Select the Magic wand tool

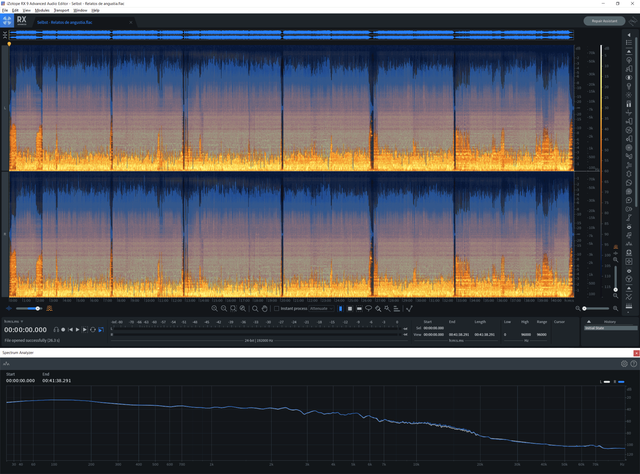(x=387, y=309)
